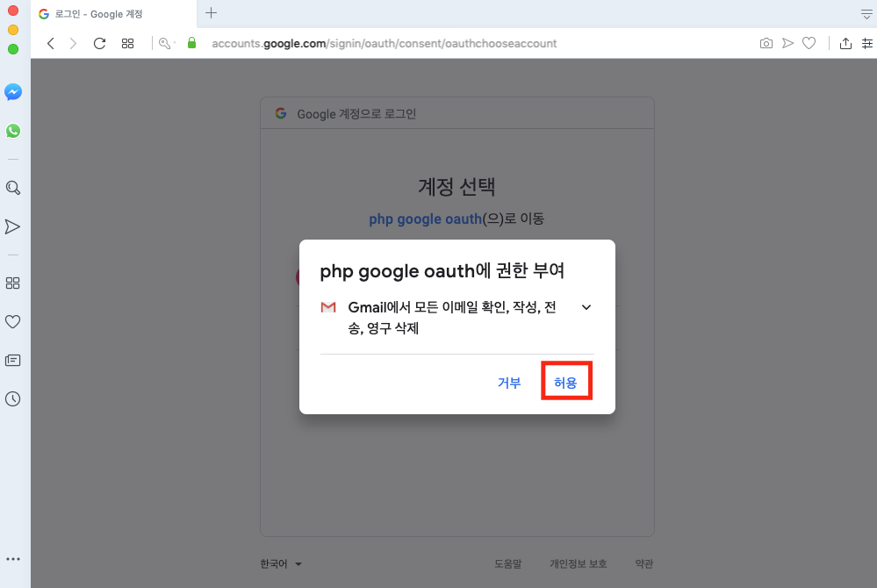Click 거부 to deny permission

pos(509,383)
